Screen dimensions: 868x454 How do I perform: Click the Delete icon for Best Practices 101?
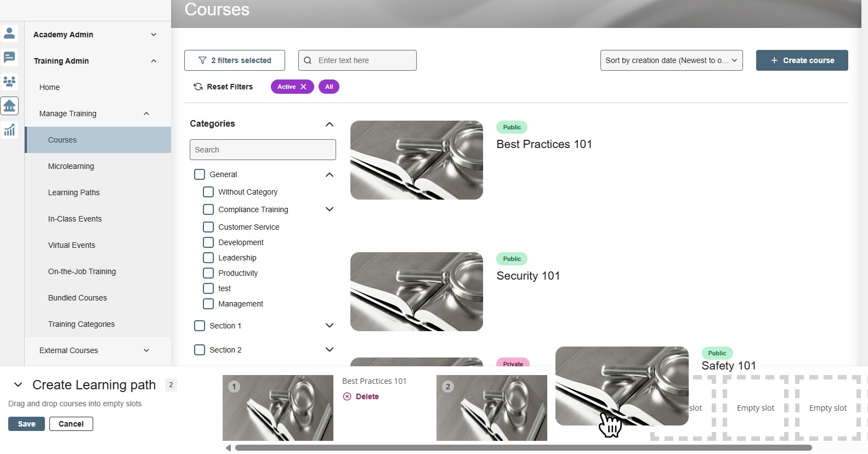(x=347, y=396)
